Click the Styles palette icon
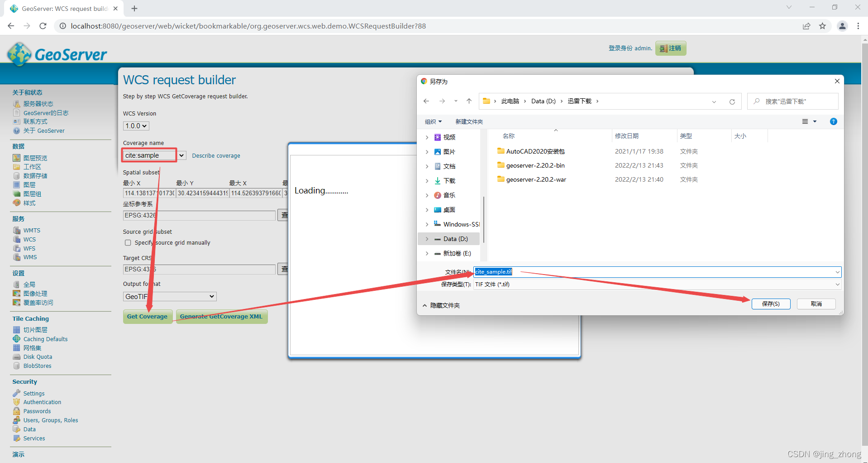The image size is (868, 463). click(17, 203)
